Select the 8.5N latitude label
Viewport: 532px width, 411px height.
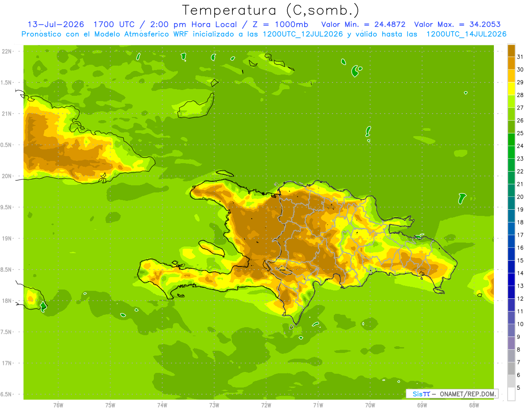[7, 270]
